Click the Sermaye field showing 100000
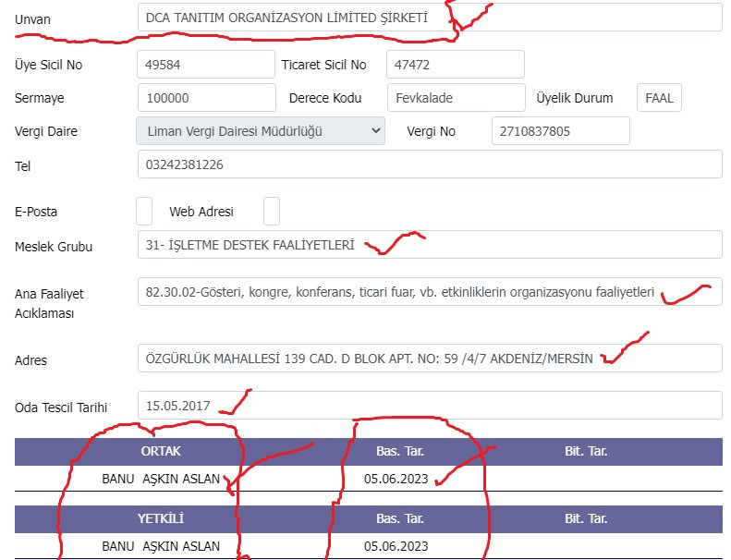Viewport: 731px width, 560px height. pyautogui.click(x=207, y=98)
